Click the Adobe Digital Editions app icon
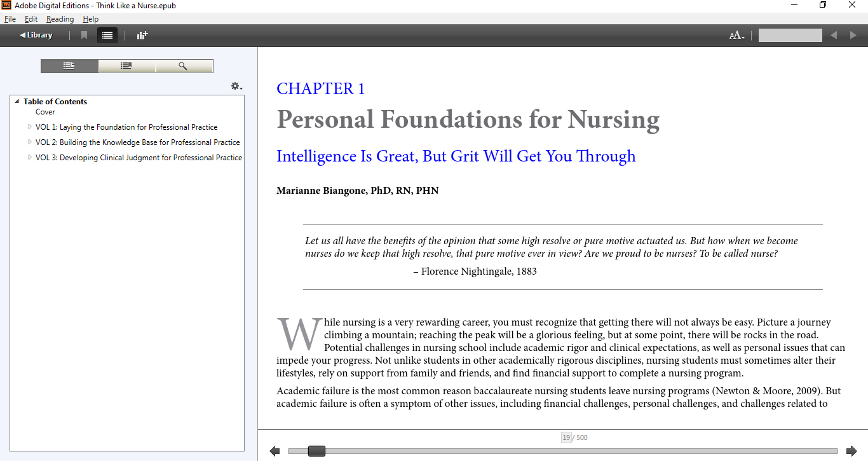Screen dimensions: 868x461 tap(7, 5)
